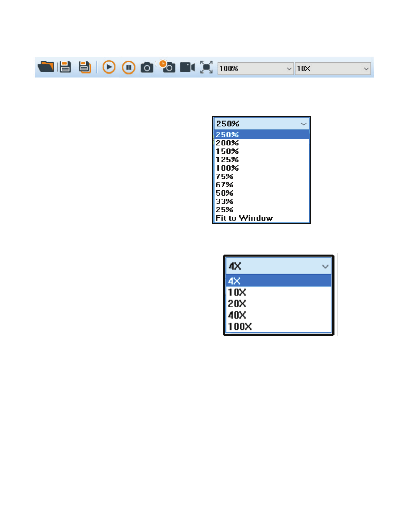Open file with the folder icon
This screenshot has height=532, width=411.
pos(46,67)
